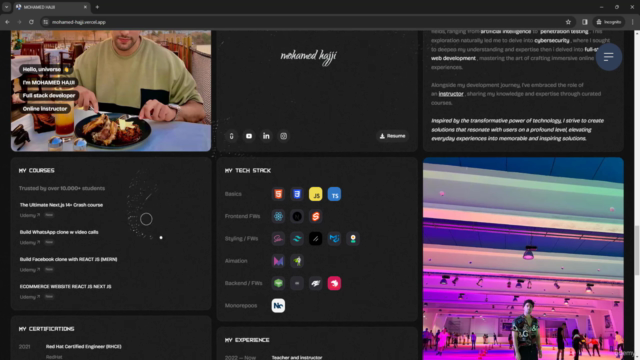
Task: Click the green GSAP icon in Animation row
Action: [x=297, y=261]
